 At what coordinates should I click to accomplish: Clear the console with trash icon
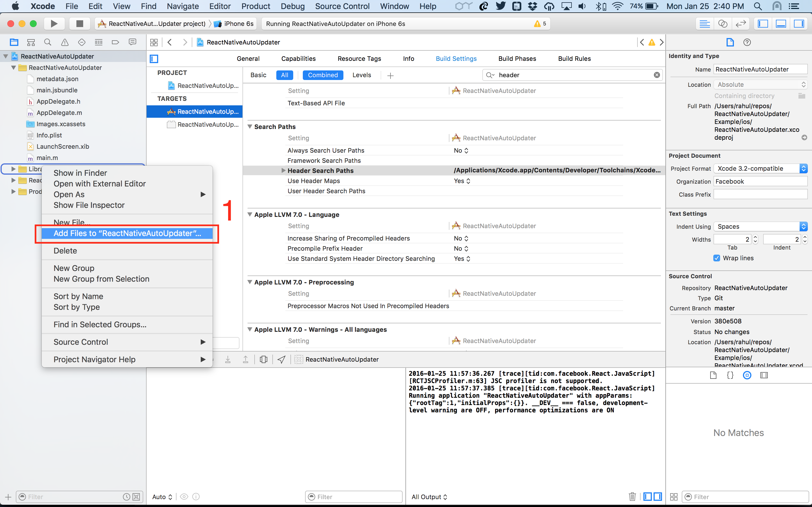[x=632, y=497]
